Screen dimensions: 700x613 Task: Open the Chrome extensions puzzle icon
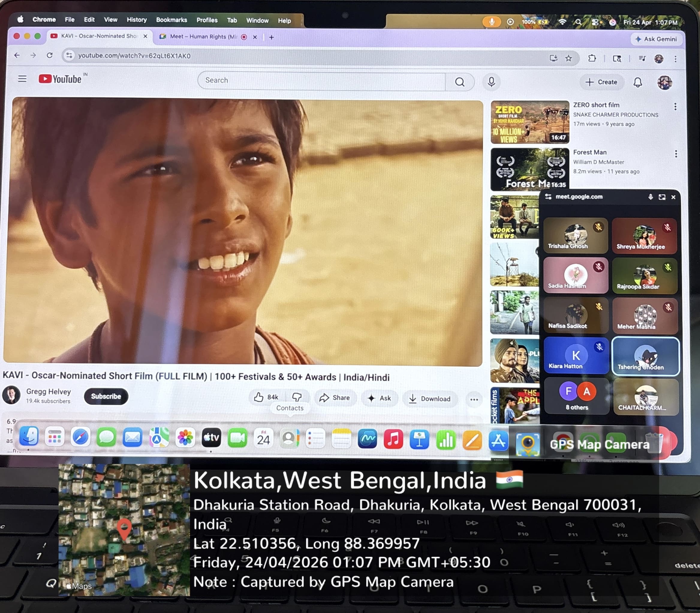pyautogui.click(x=592, y=58)
